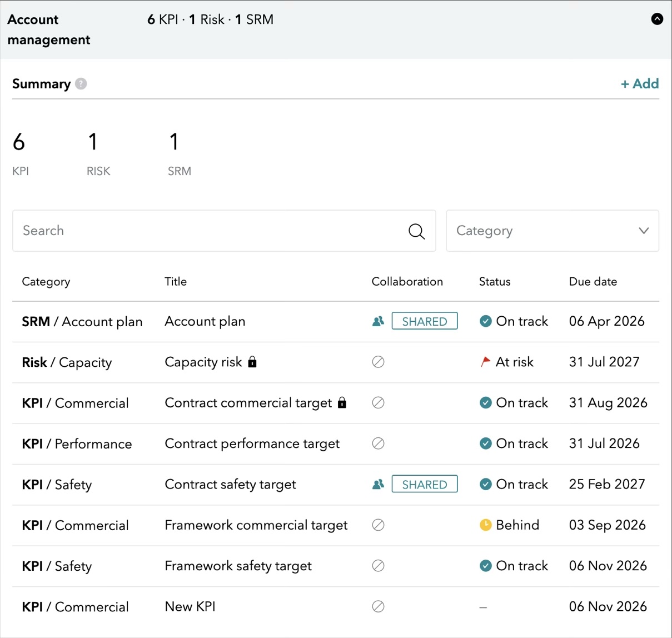Click shared people icon on Contract safety target row

click(378, 484)
